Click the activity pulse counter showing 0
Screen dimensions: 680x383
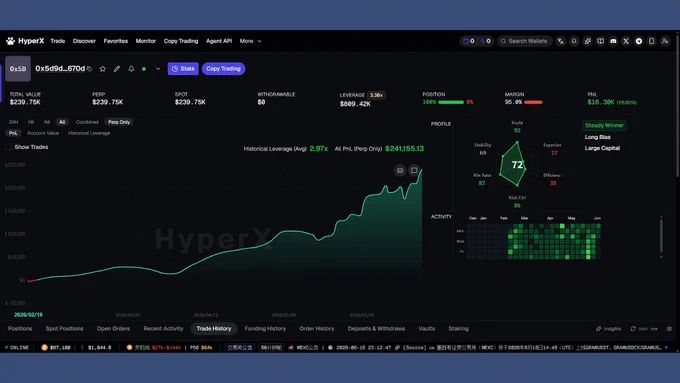pos(485,41)
